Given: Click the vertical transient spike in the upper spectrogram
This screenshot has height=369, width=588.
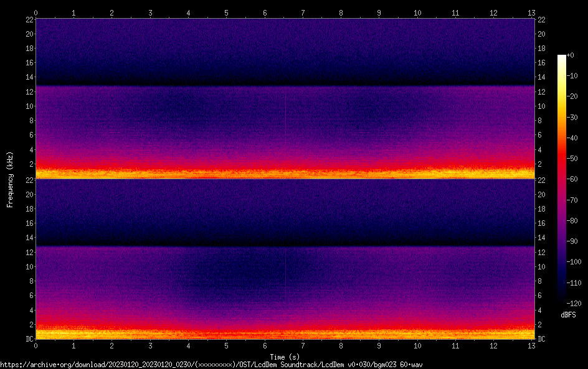Looking at the screenshot, I should (285, 112).
